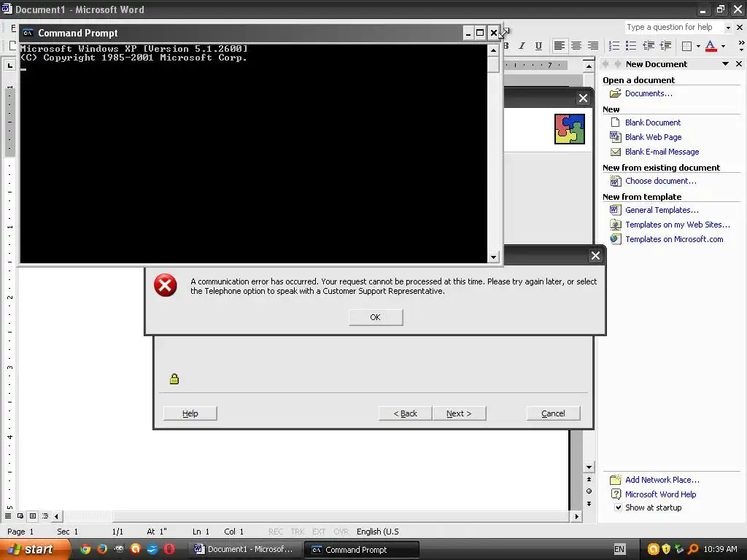Viewport: 747px width, 560px height.
Task: Apply outside border button
Action: pos(686,46)
